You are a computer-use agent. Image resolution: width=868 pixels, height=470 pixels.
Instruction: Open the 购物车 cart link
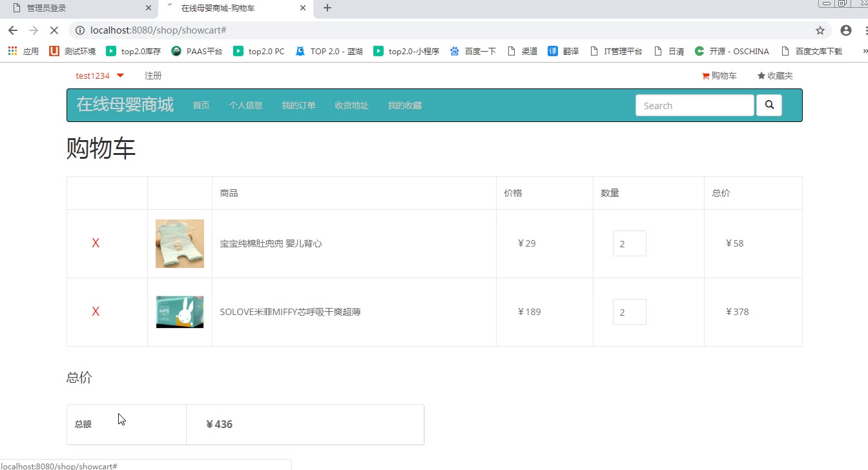coord(719,76)
